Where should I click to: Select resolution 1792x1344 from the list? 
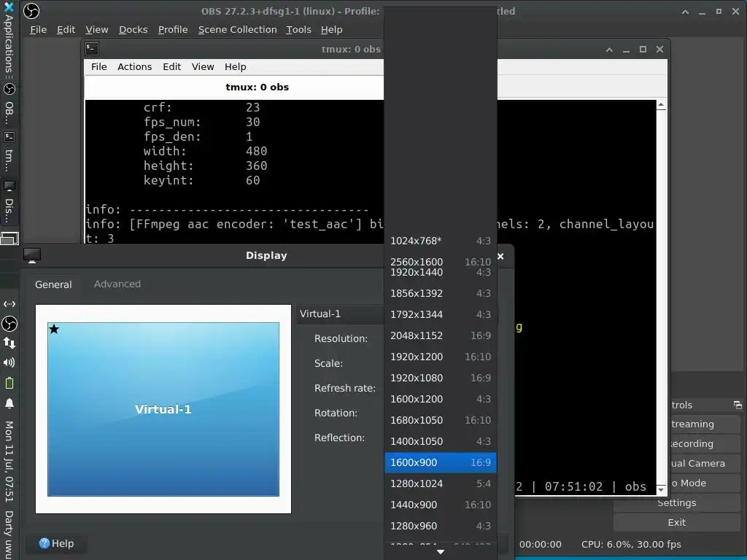point(440,314)
